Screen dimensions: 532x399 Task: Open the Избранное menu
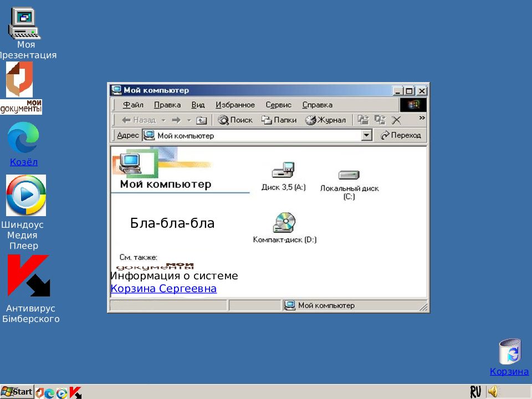[x=235, y=105]
